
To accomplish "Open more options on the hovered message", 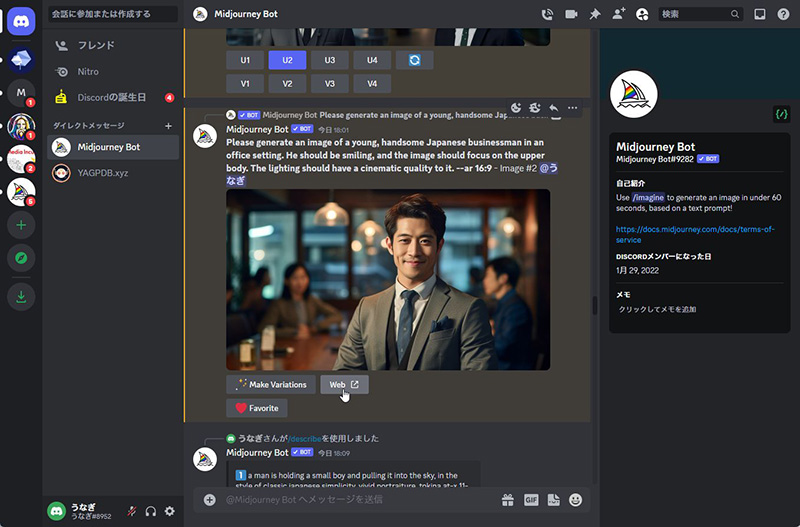I will coord(572,108).
